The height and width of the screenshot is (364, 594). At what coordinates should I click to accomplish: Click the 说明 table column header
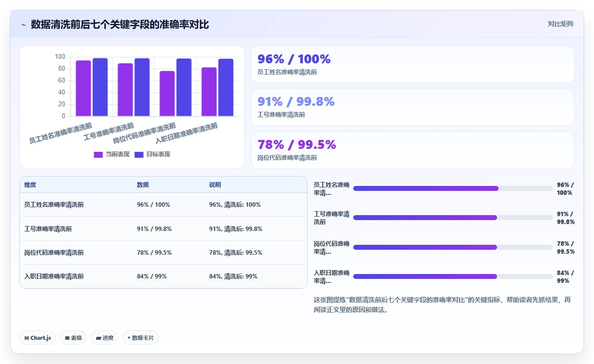click(215, 185)
